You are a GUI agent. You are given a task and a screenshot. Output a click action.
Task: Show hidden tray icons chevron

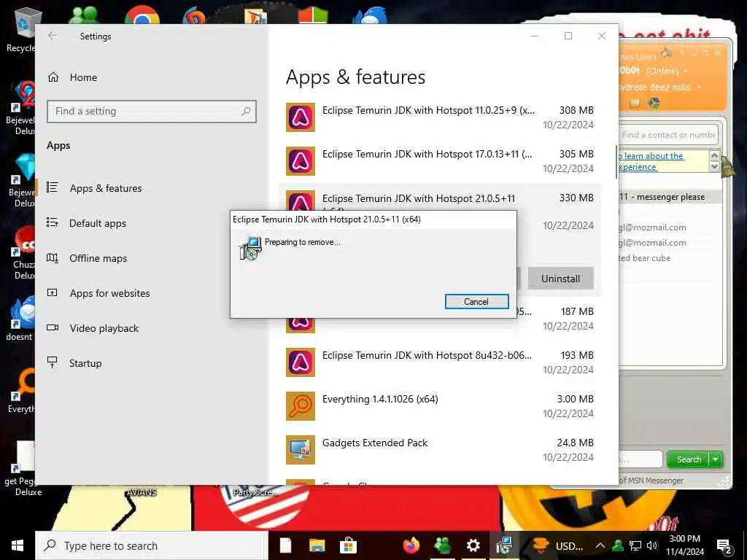point(600,545)
